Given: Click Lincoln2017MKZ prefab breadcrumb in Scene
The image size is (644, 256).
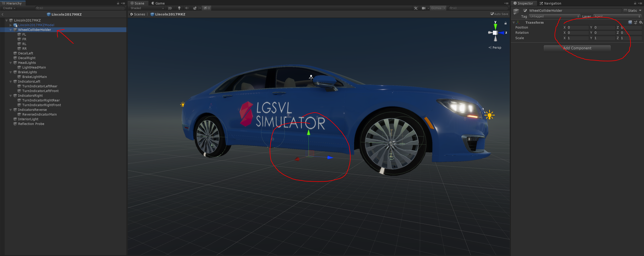Looking at the screenshot, I should pyautogui.click(x=168, y=14).
